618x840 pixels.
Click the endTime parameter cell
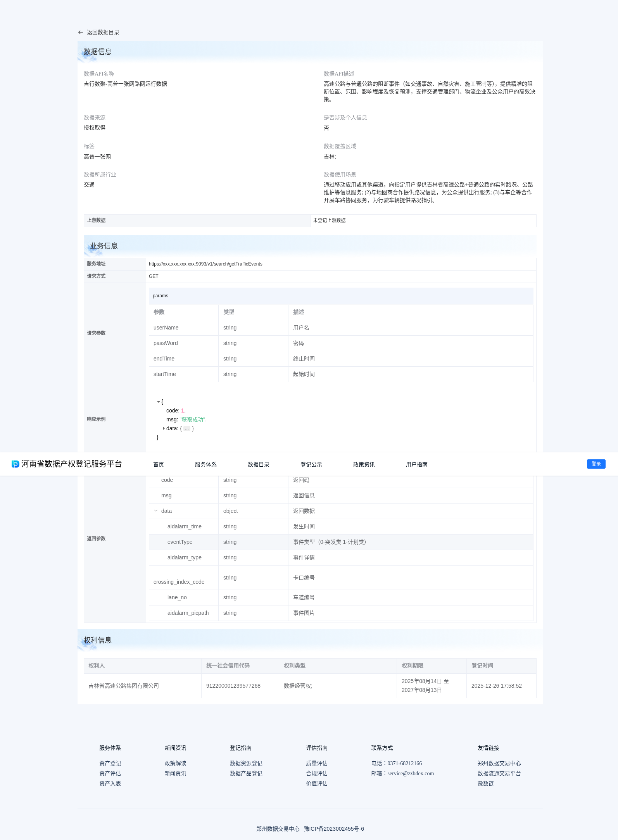184,359
